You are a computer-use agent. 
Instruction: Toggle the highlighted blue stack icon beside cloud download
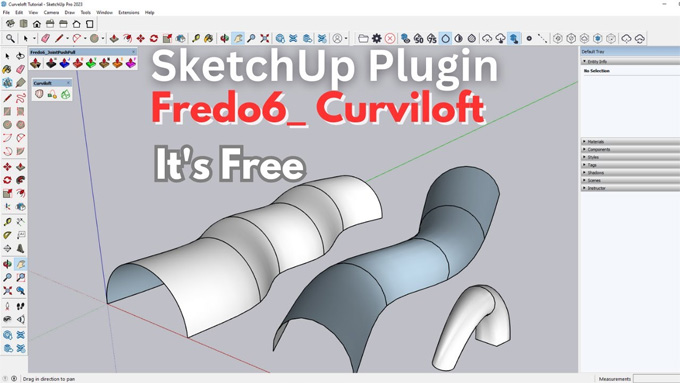(x=514, y=39)
